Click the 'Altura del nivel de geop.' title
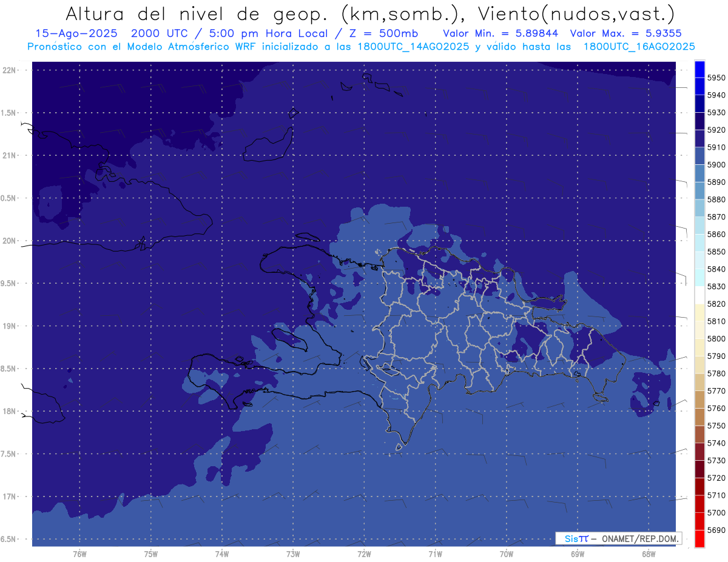 pyautogui.click(x=198, y=13)
